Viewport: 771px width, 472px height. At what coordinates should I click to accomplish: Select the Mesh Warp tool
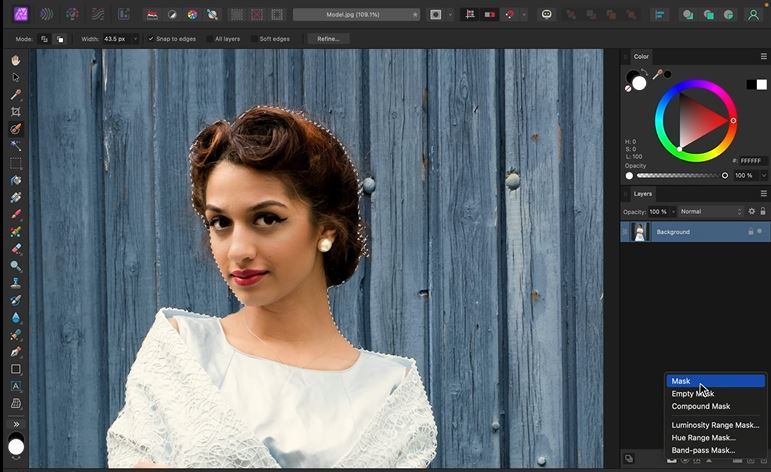(x=16, y=404)
